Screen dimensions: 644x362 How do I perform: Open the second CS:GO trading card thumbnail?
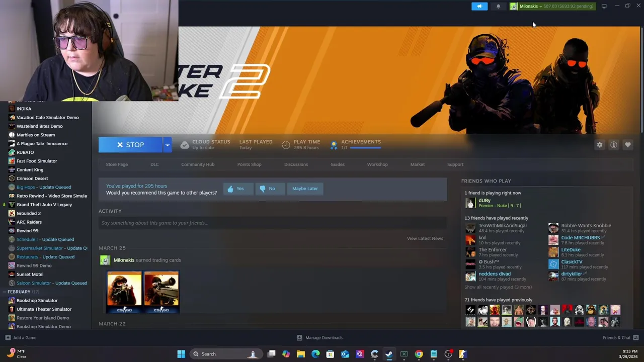pos(161,292)
